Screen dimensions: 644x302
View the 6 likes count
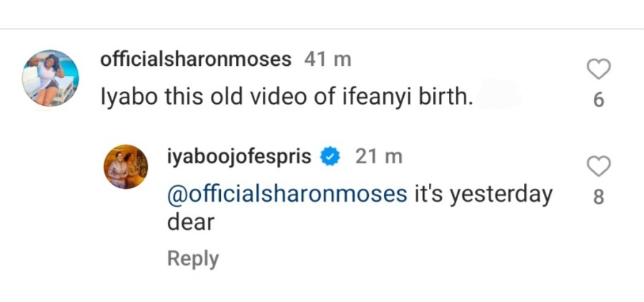point(599,101)
